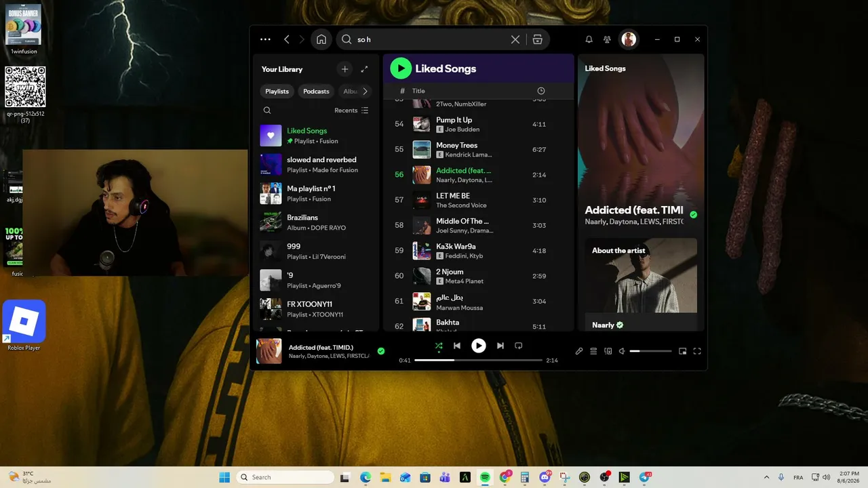Screen dimensions: 868x488
Task: Open the Browse icon beside the search bar
Action: click(x=538, y=39)
